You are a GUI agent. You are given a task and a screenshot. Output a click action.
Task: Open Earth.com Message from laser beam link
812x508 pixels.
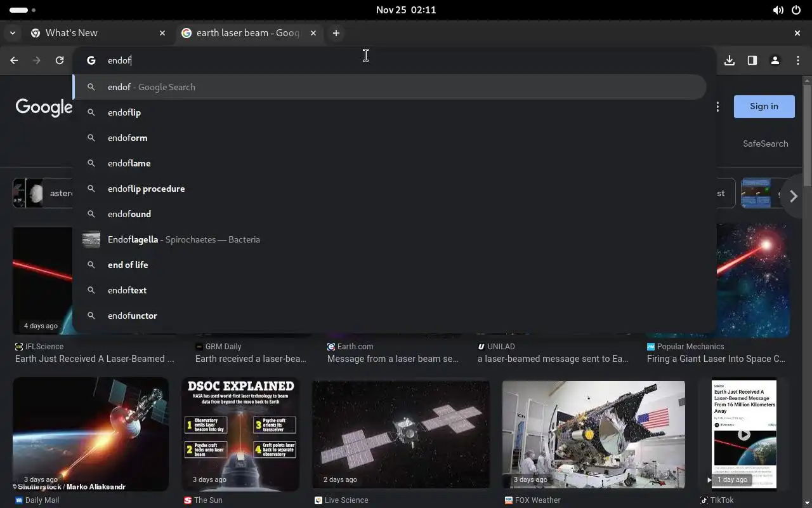tap(393, 359)
